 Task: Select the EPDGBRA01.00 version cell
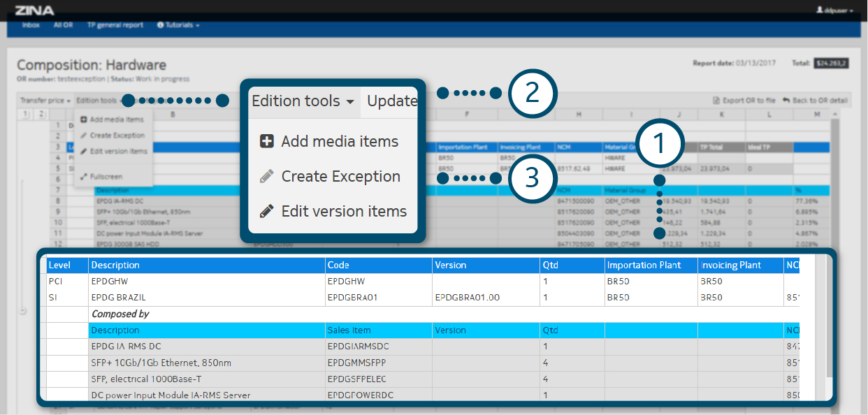467,298
